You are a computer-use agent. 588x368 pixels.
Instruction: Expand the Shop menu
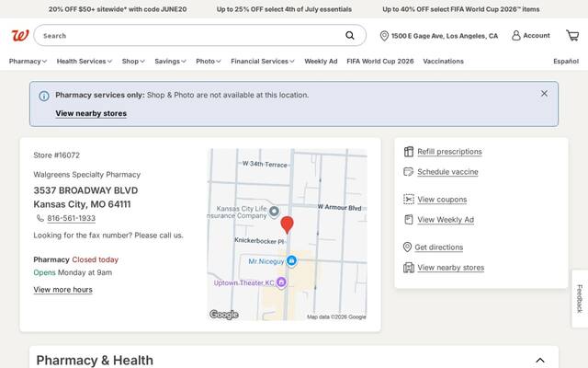point(133,62)
